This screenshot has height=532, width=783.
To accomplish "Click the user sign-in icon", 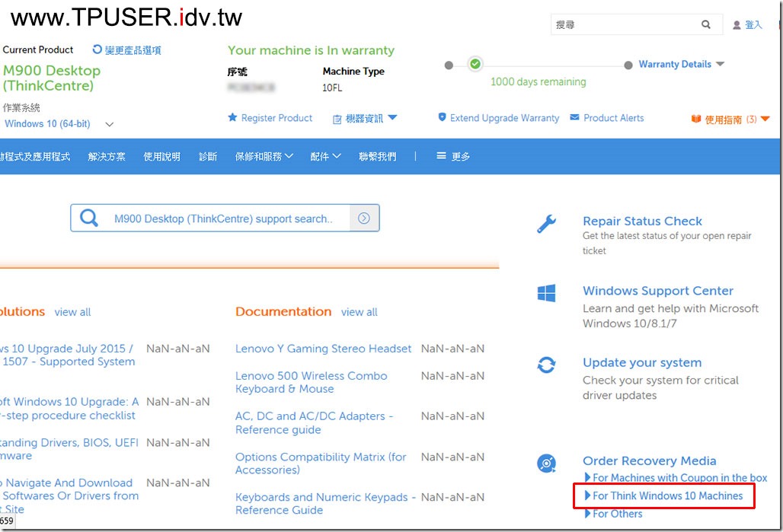I will pyautogui.click(x=737, y=25).
